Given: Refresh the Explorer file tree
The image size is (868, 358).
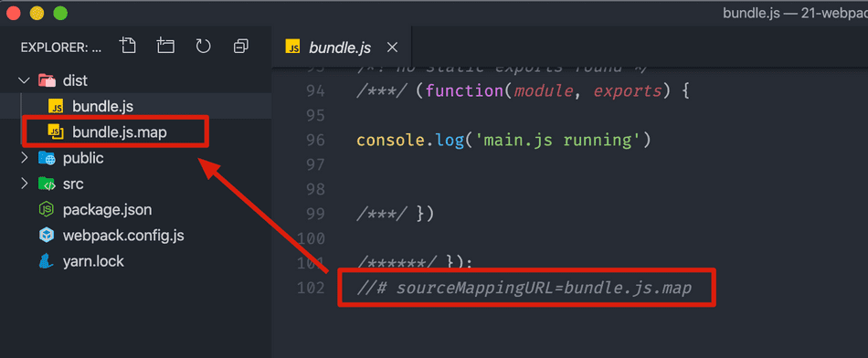Looking at the screenshot, I should [x=203, y=47].
